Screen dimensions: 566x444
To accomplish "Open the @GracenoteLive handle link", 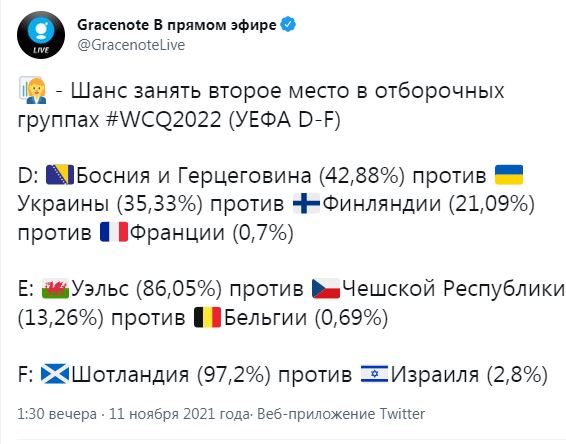I will coord(131,45).
